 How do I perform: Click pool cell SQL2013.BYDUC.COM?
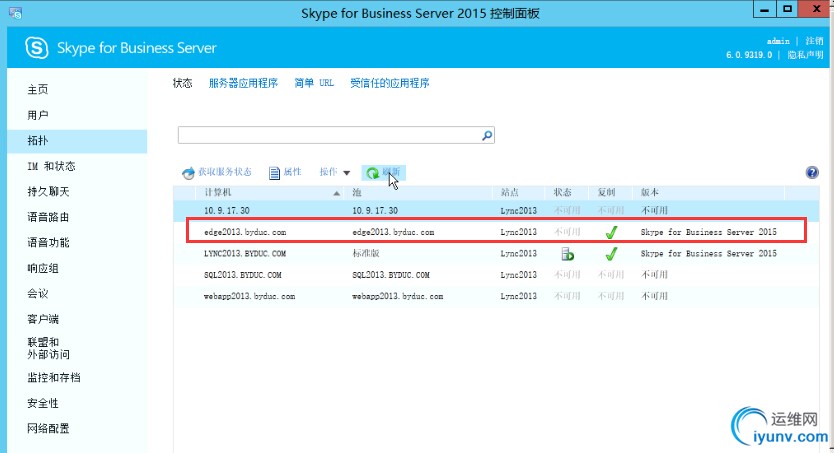click(x=391, y=275)
